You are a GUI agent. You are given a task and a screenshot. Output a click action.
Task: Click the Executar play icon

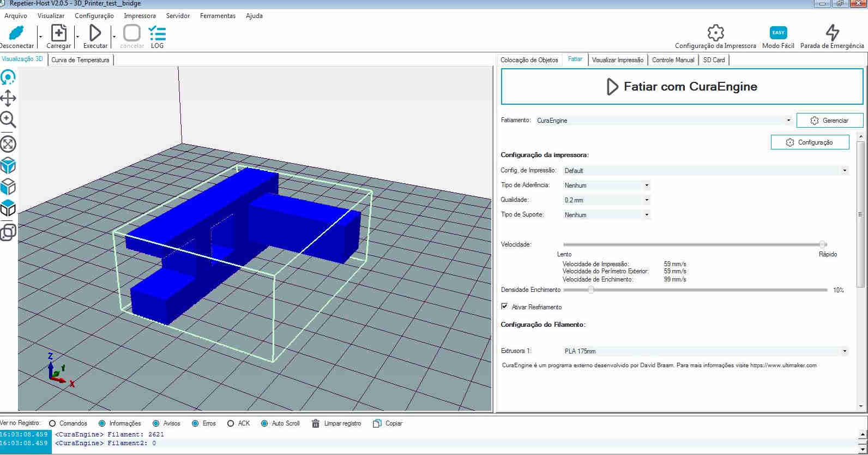click(95, 33)
